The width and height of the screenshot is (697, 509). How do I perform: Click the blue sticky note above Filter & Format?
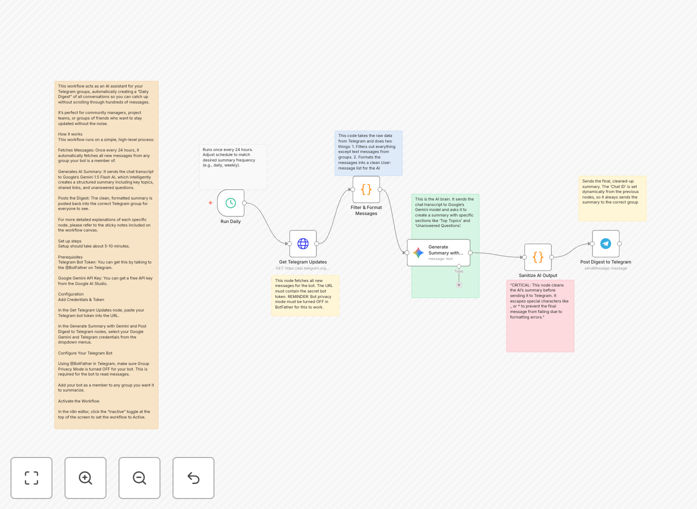click(369, 153)
